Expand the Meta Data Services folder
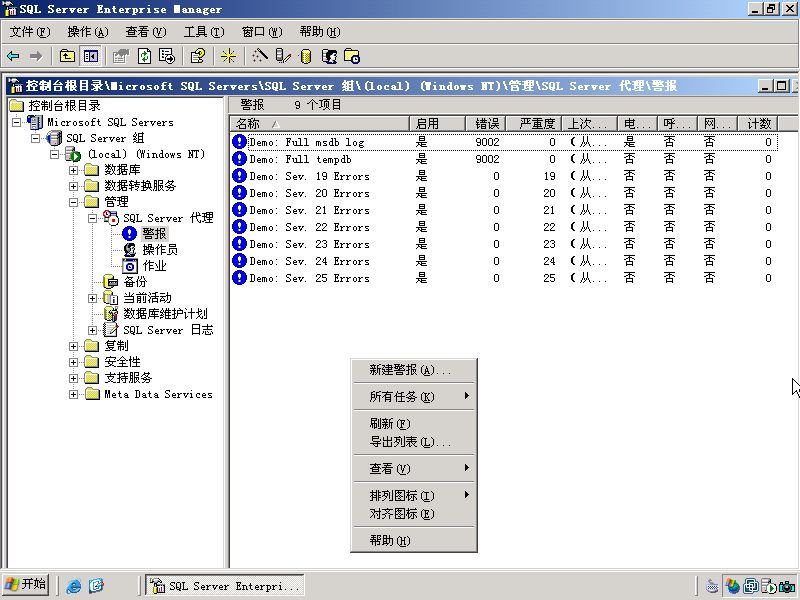Image resolution: width=800 pixels, height=600 pixels. (73, 394)
